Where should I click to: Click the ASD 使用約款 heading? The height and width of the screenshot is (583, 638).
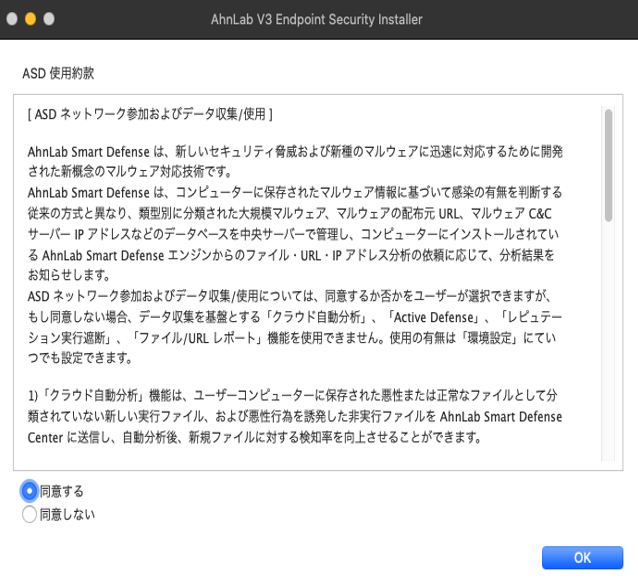pos(58,73)
